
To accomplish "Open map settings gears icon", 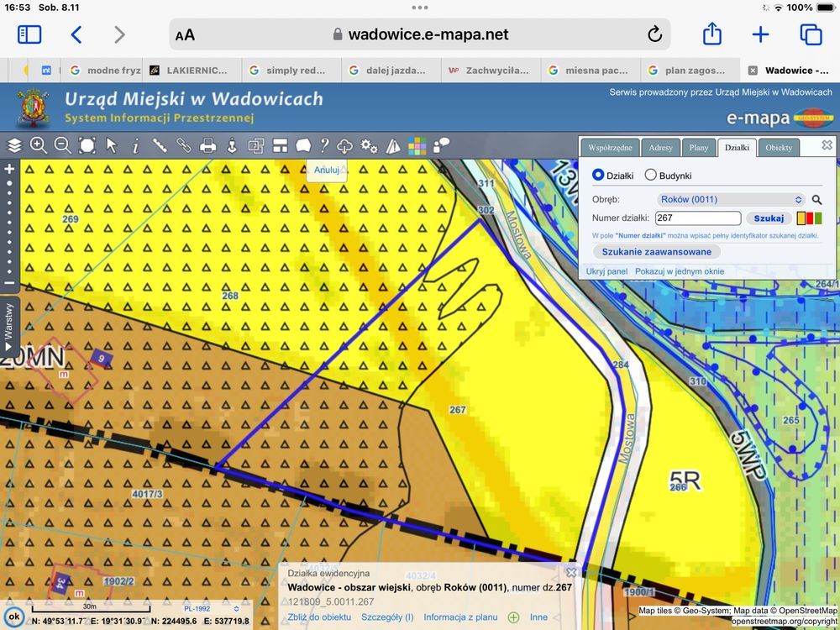I will pyautogui.click(x=369, y=145).
